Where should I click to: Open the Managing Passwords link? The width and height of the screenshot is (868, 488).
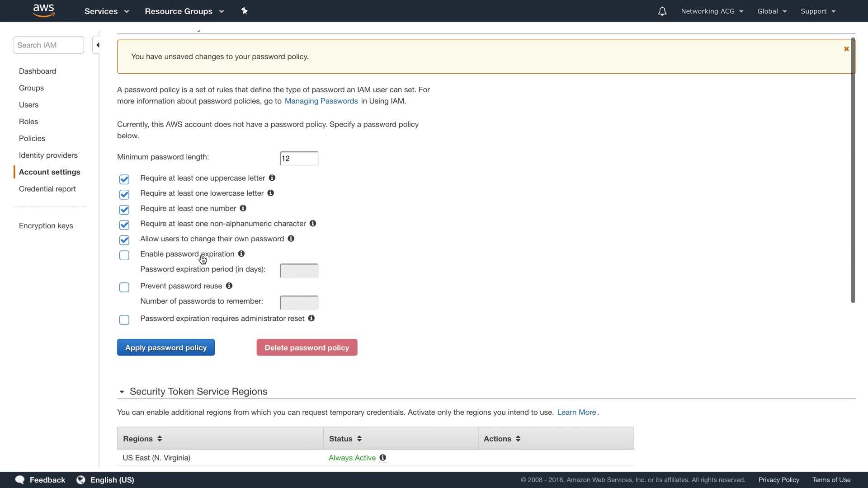[x=321, y=101]
